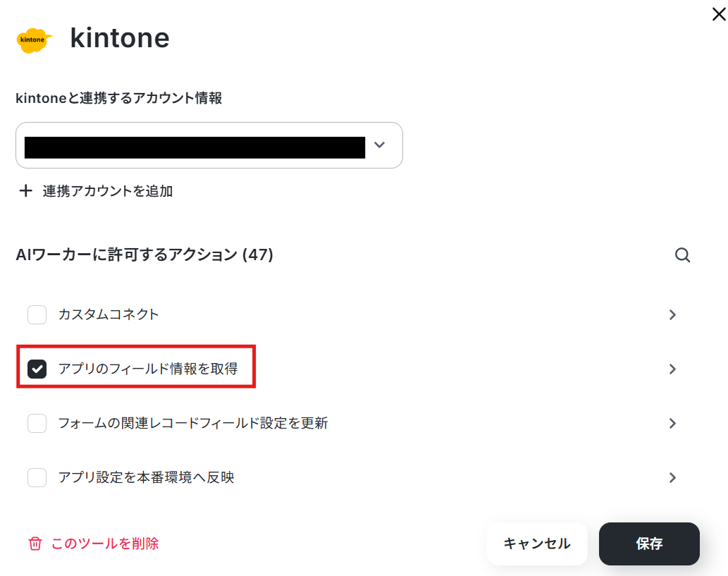This screenshot has height=576, width=728.
Task: Select the アプリ設定を本番環境へ反映 action label
Action: tap(147, 477)
